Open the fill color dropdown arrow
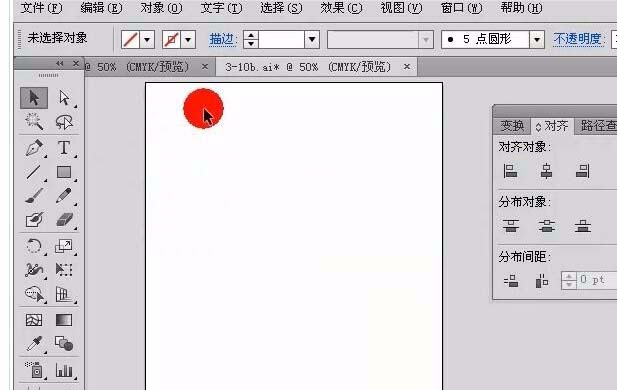Image resolution: width=617 pixels, height=390 pixels. (x=147, y=39)
